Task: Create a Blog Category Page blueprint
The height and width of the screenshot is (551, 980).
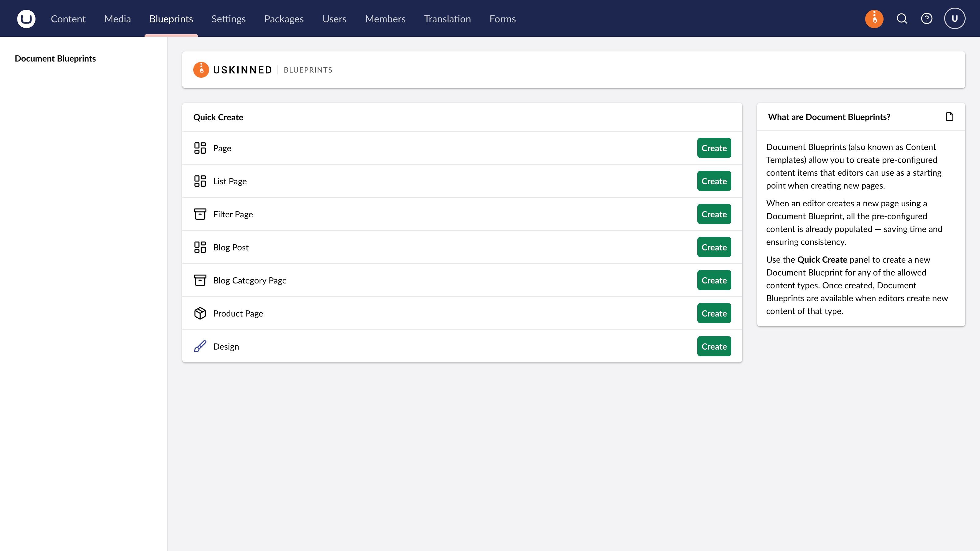Action: click(x=714, y=280)
